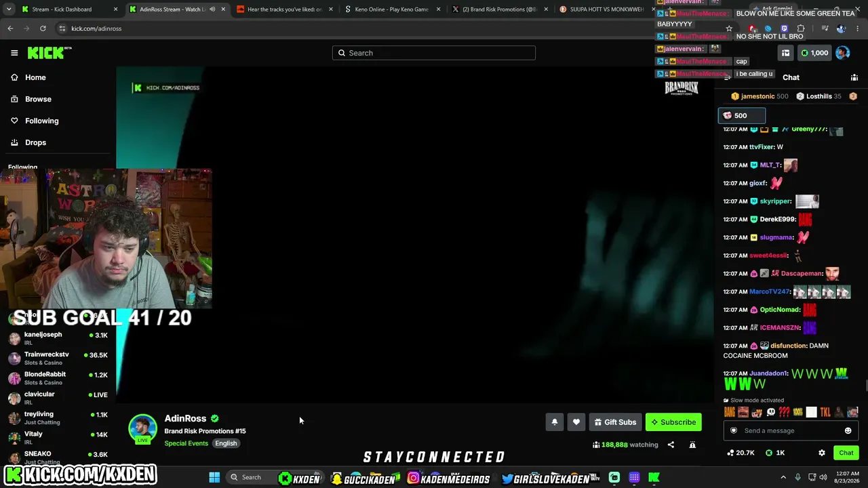Switch to the Brand Risk Promotions X tab

click(498, 9)
